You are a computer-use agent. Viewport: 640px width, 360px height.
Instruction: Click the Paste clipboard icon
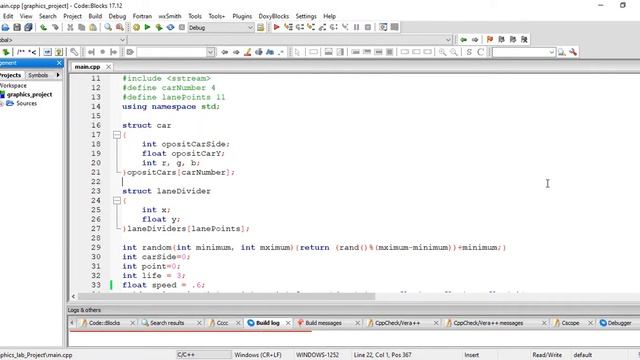pyautogui.click(x=93, y=27)
